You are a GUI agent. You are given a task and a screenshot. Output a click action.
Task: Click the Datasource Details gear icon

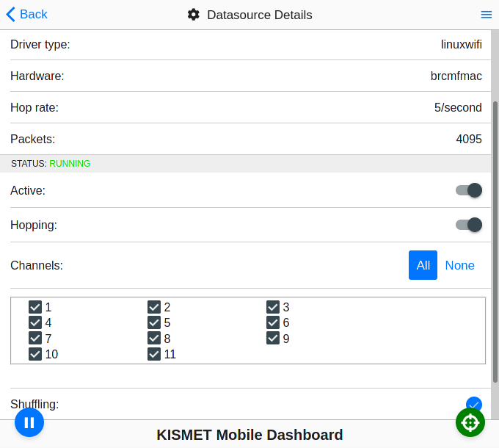pos(194,15)
